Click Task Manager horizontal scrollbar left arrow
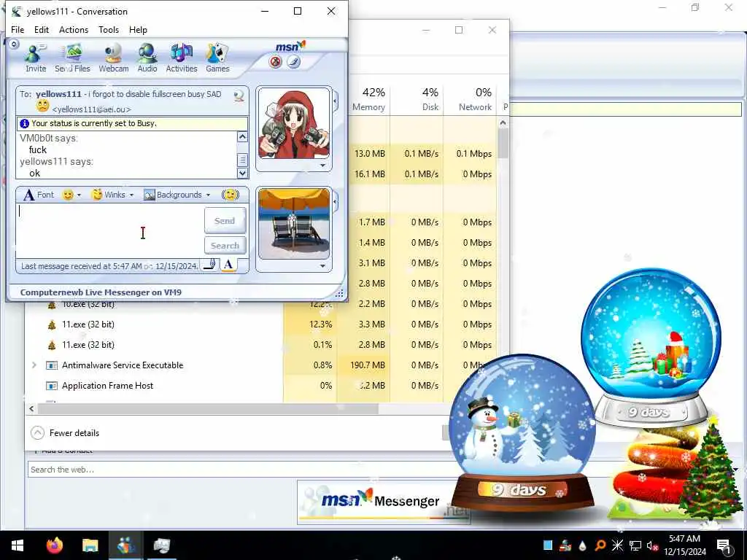This screenshot has width=747, height=560. coord(31,408)
